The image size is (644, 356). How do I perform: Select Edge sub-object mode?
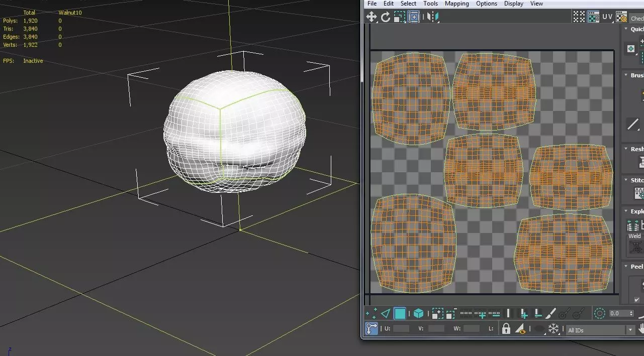point(386,314)
